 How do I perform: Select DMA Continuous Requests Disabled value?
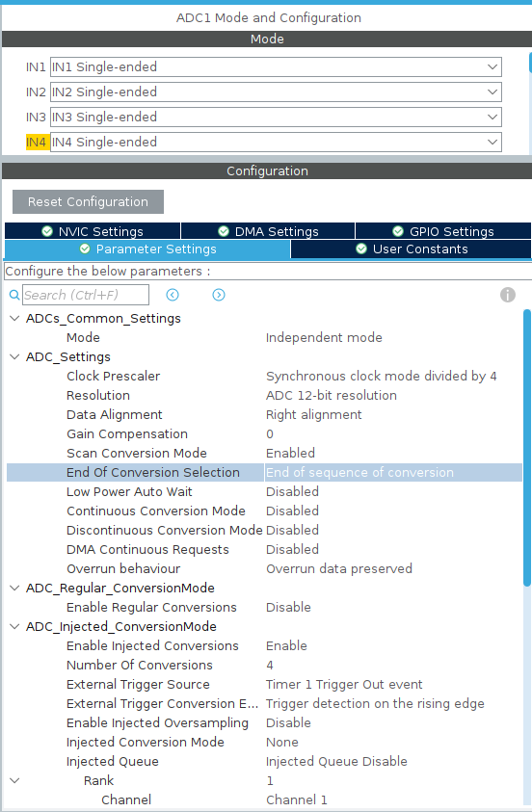pyautogui.click(x=292, y=549)
